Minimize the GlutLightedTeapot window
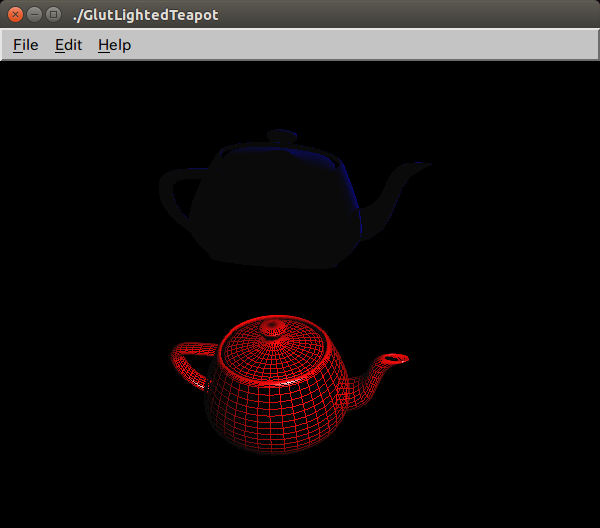The image size is (600, 528). click(34, 15)
